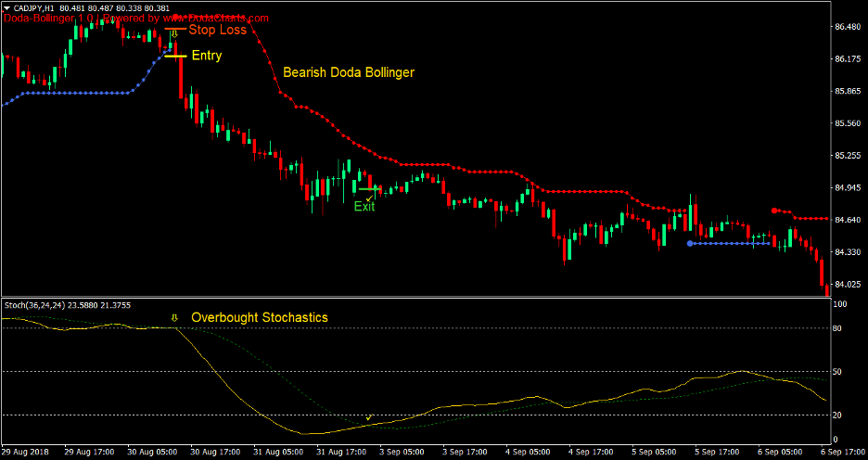Image resolution: width=868 pixels, height=460 pixels.
Task: Click the Stop Loss text label
Action: pyautogui.click(x=218, y=30)
